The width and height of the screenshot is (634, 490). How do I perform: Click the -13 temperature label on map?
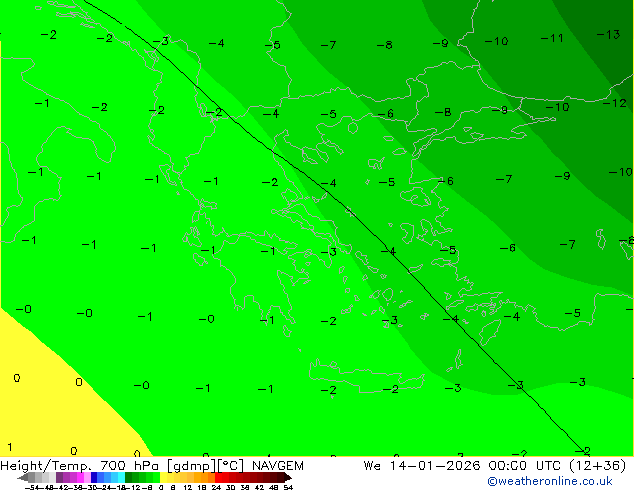(608, 35)
